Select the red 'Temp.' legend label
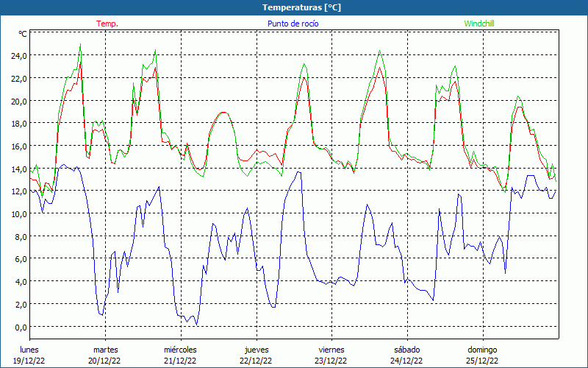588x368 pixels. [x=107, y=24]
